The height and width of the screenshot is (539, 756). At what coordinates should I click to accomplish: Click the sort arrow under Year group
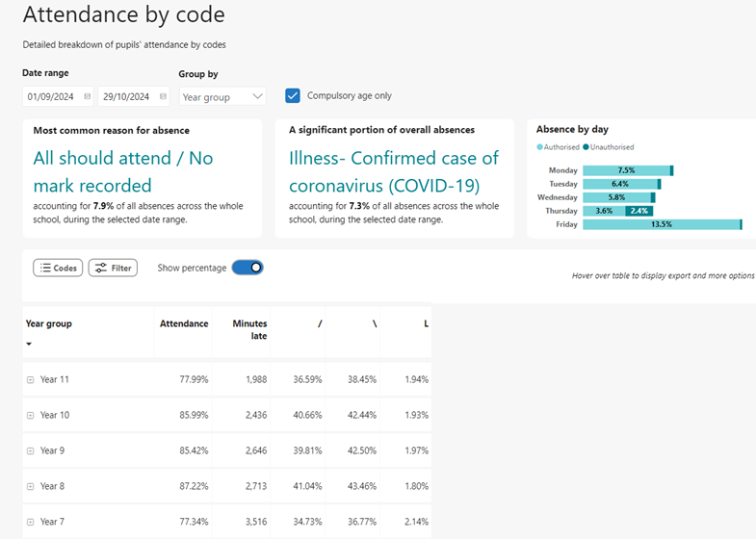coord(29,344)
